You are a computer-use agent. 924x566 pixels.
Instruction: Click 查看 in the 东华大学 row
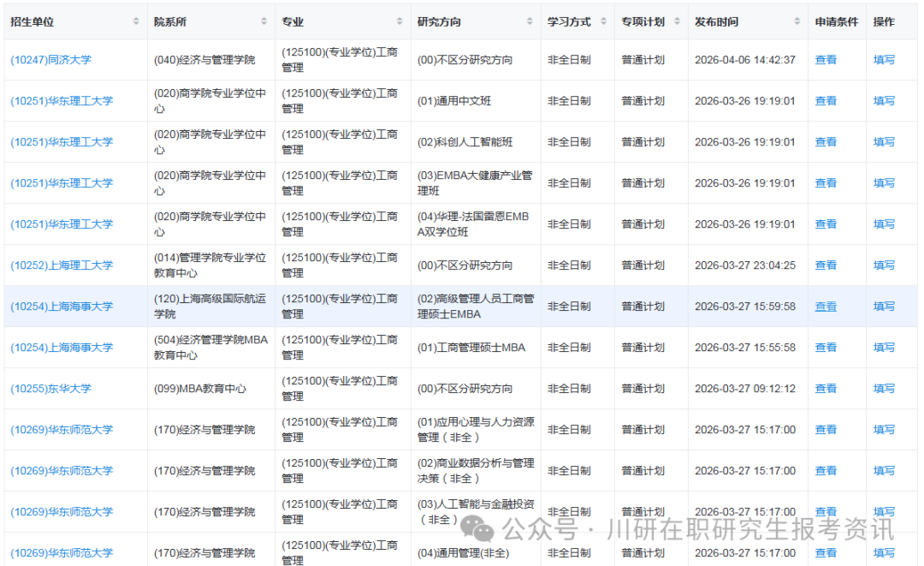(x=826, y=388)
